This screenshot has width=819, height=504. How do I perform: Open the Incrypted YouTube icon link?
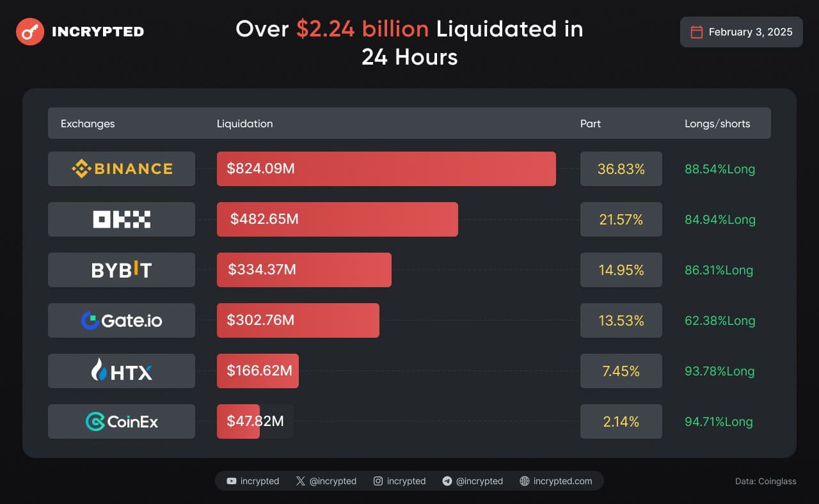pos(231,481)
